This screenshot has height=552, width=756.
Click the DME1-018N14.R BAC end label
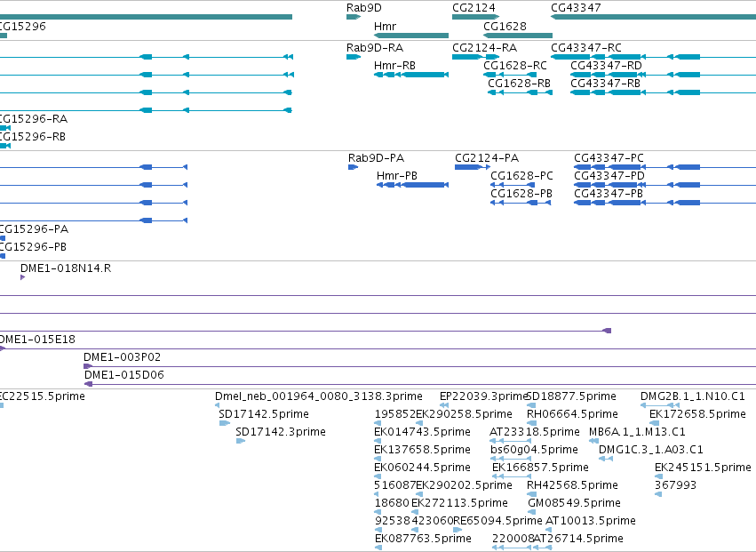tap(66, 268)
